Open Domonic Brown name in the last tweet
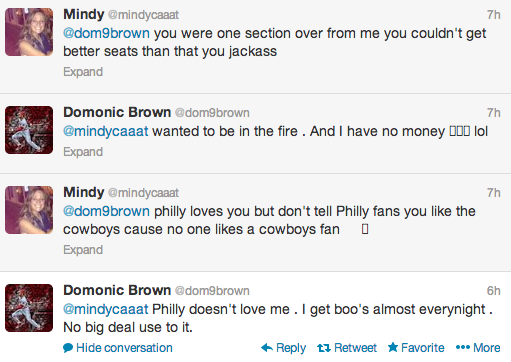Viewport: 511px width, 362px height. point(117,290)
